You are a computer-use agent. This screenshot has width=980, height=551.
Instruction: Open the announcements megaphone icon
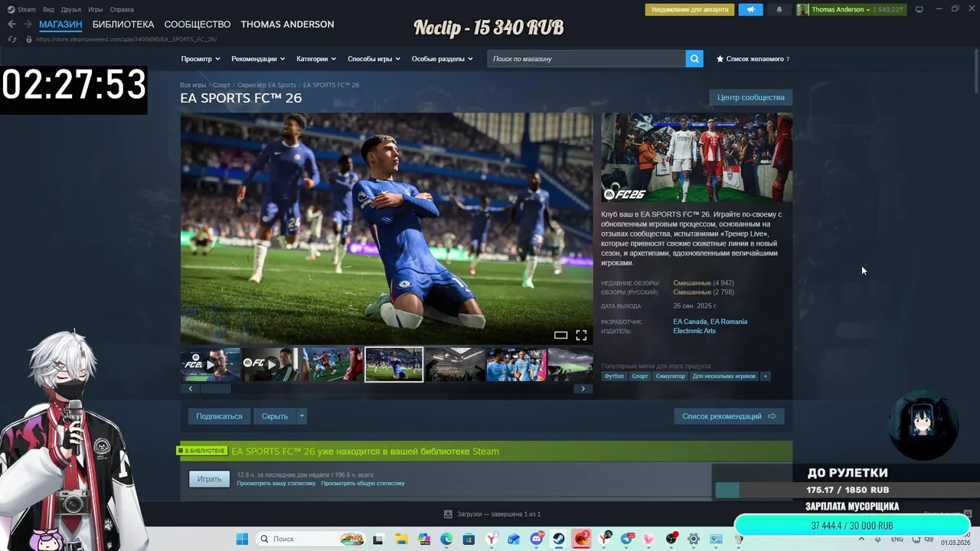pyautogui.click(x=750, y=9)
